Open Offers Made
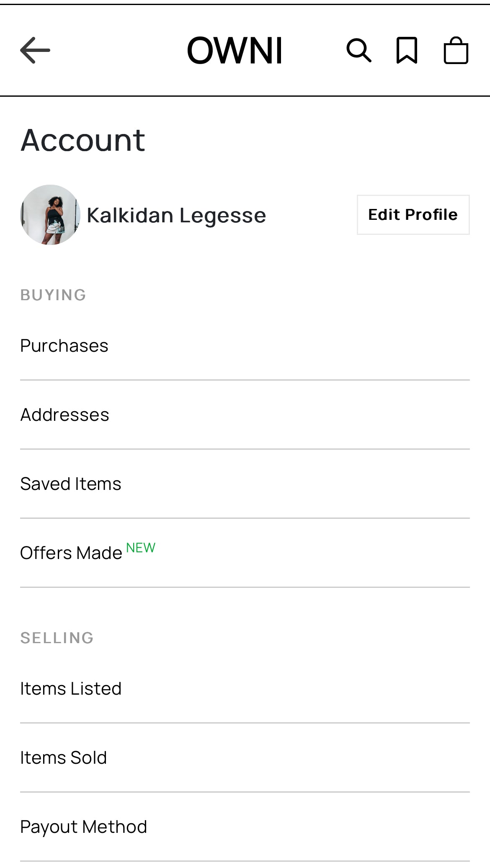The width and height of the screenshot is (490, 868). coord(71,553)
